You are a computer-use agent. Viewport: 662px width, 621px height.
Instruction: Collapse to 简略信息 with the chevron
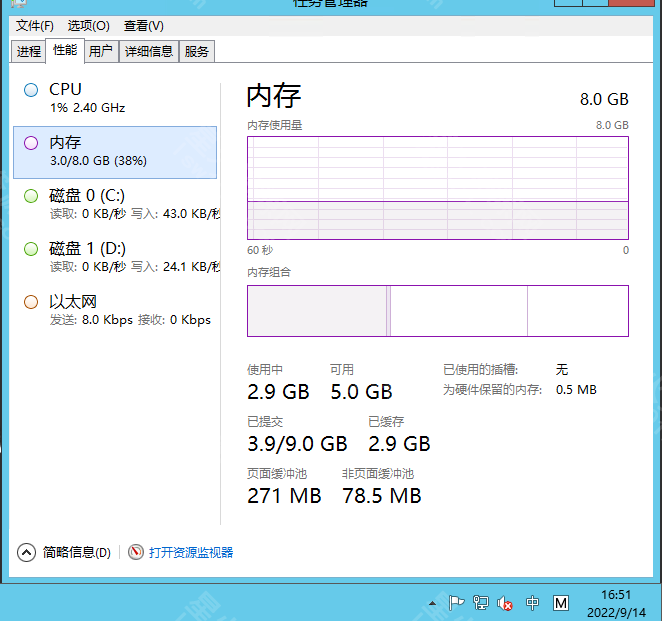26,552
